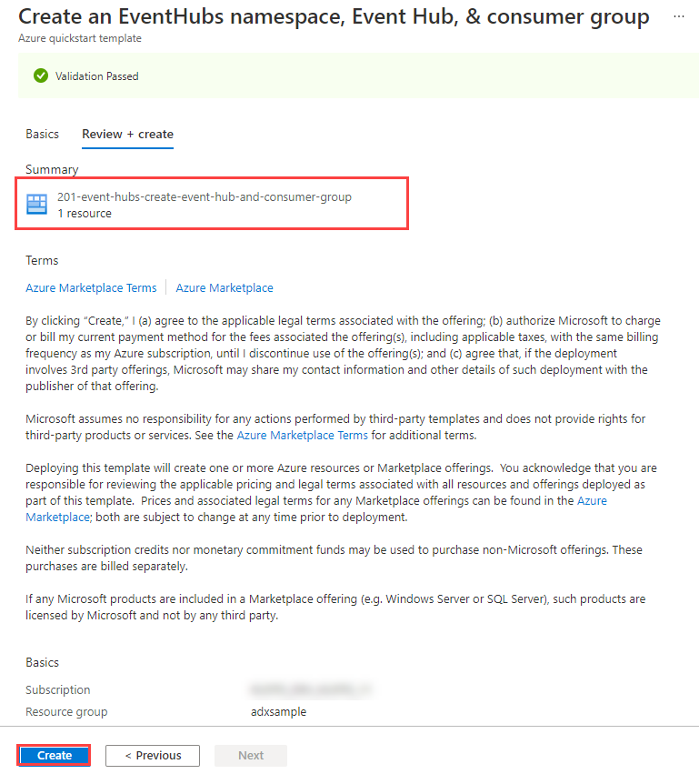
Task: Click the 1 resource label
Action: 82,213
